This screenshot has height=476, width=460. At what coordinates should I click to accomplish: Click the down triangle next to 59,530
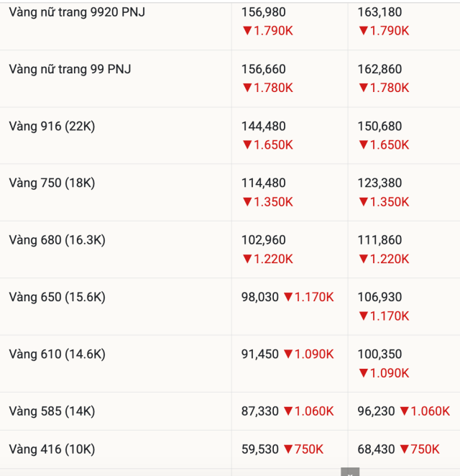[288, 449]
